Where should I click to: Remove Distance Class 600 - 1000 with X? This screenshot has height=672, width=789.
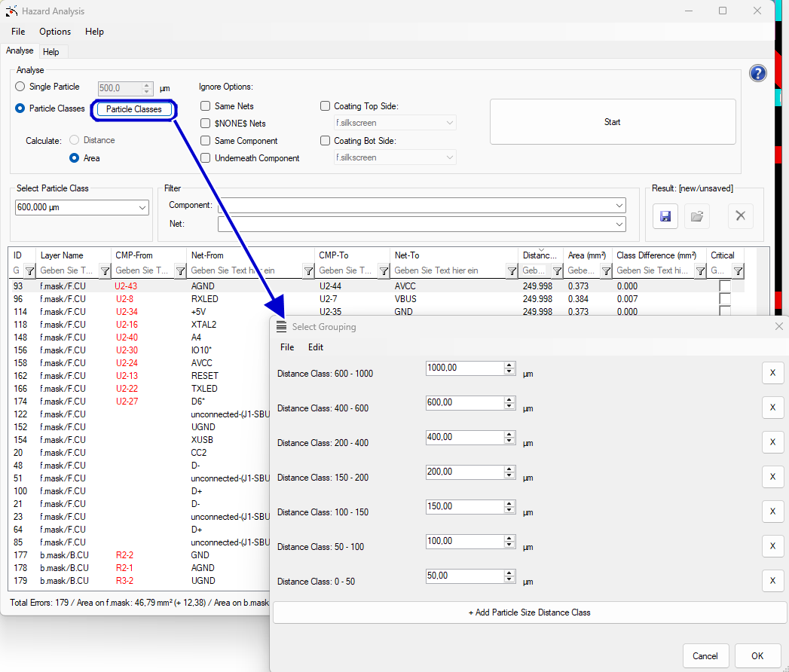(772, 373)
